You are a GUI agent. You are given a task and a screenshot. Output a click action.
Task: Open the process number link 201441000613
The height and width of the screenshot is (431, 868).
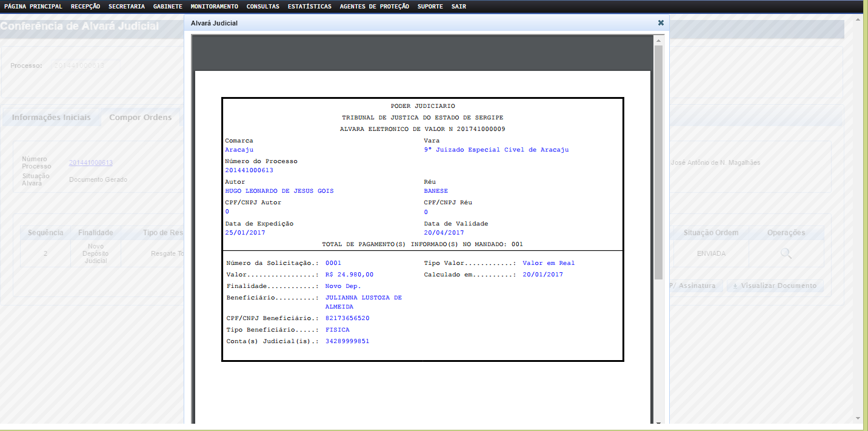pos(90,162)
